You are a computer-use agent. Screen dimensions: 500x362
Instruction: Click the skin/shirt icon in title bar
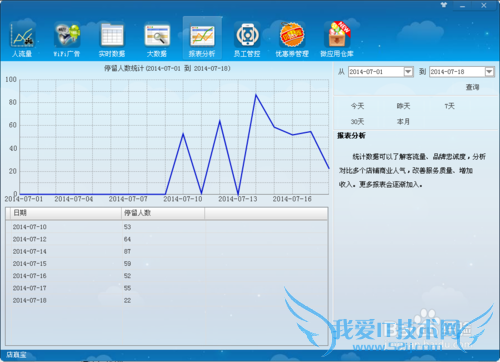pyautogui.click(x=444, y=5)
